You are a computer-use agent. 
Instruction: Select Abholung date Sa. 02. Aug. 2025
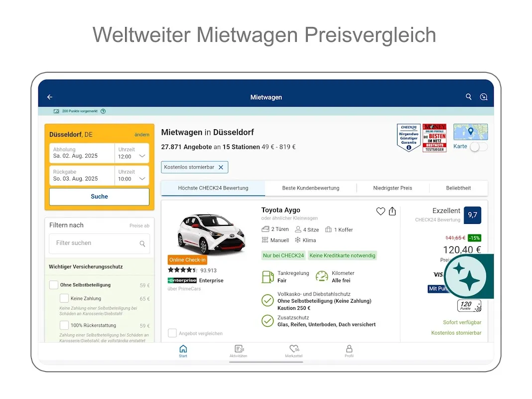point(82,153)
